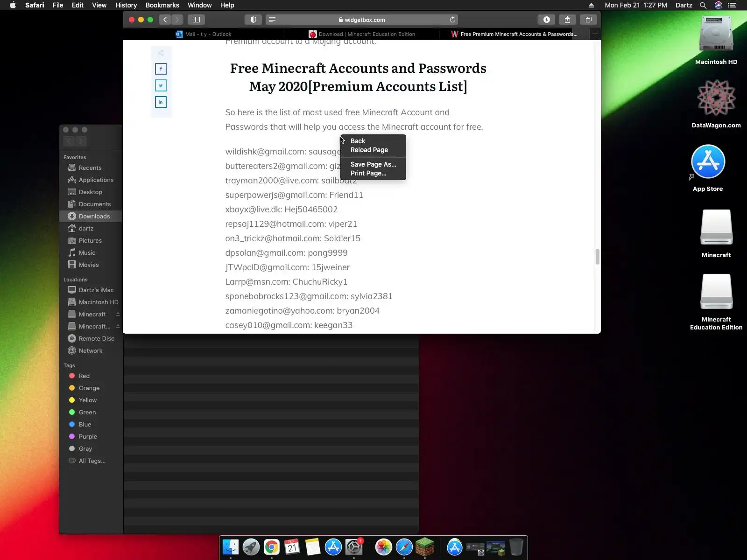Open Recents in the Finder sidebar
This screenshot has width=747, height=560.
91,168
